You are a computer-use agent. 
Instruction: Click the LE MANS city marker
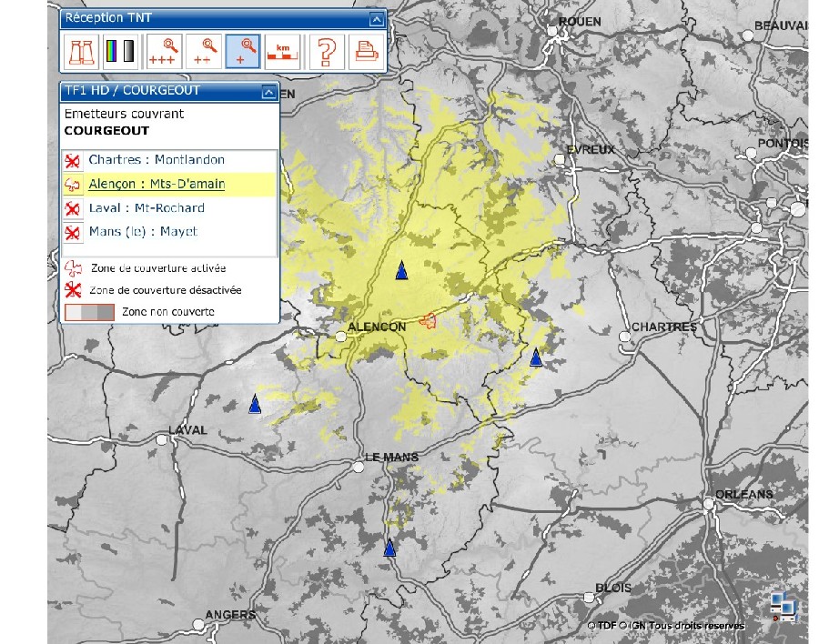pos(359,467)
